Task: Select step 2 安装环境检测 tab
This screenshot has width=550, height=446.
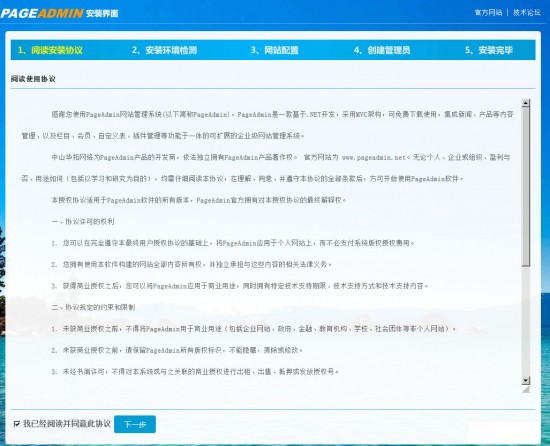Action: click(x=164, y=50)
